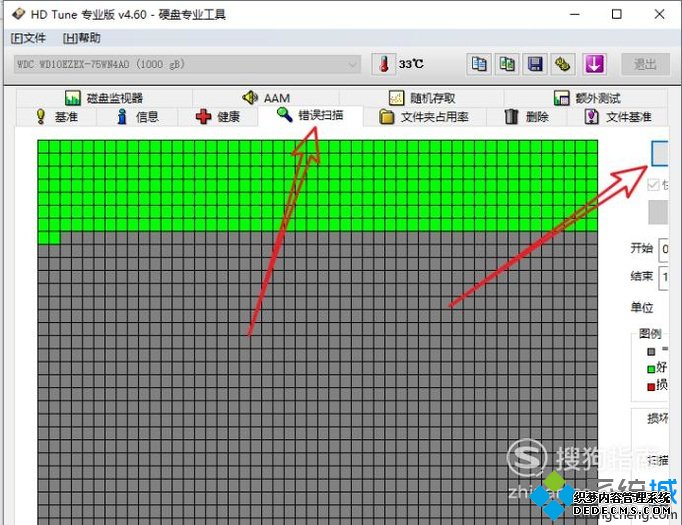Switch to the 删除 tab
Image resolution: width=682 pixels, height=525 pixels.
[527, 117]
